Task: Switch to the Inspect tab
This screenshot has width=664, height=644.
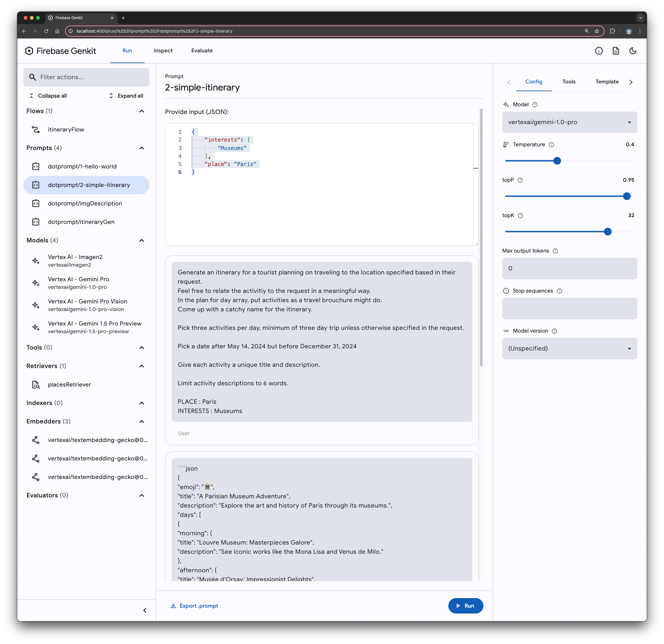Action: [163, 51]
